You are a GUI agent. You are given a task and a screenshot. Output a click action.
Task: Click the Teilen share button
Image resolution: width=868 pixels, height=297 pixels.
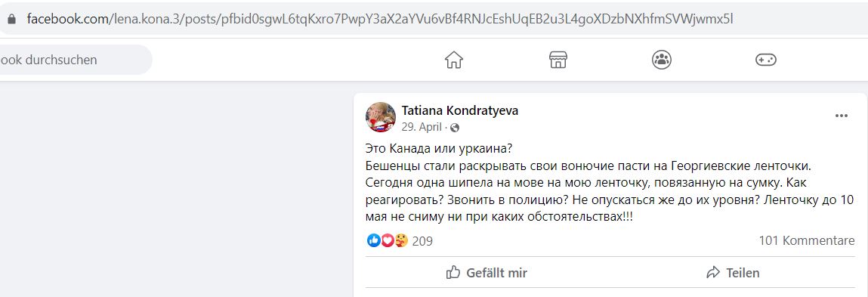point(733,273)
